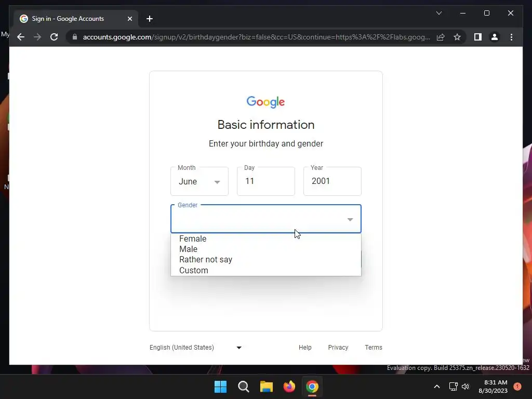
Task: Open the Chrome profile menu
Action: pos(495,37)
